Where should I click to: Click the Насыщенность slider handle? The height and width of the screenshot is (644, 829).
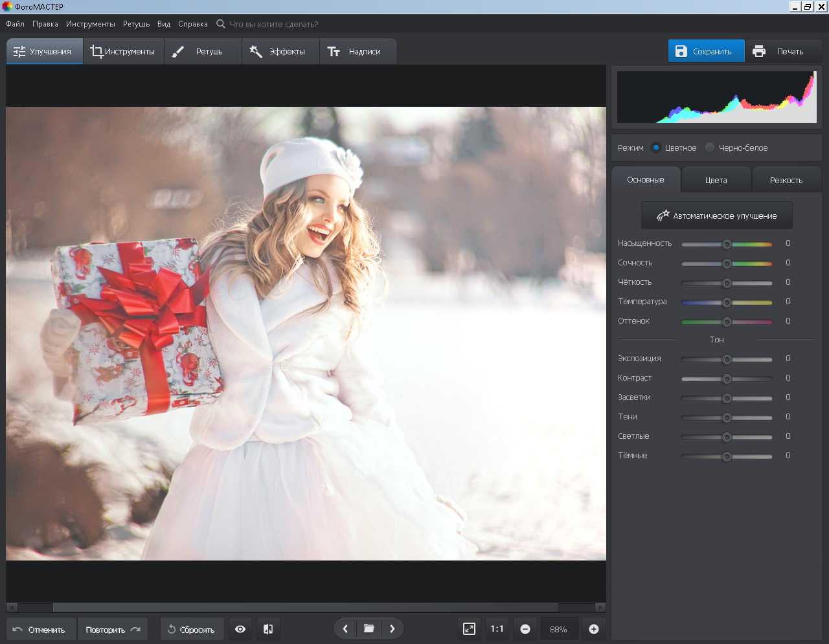[727, 244]
